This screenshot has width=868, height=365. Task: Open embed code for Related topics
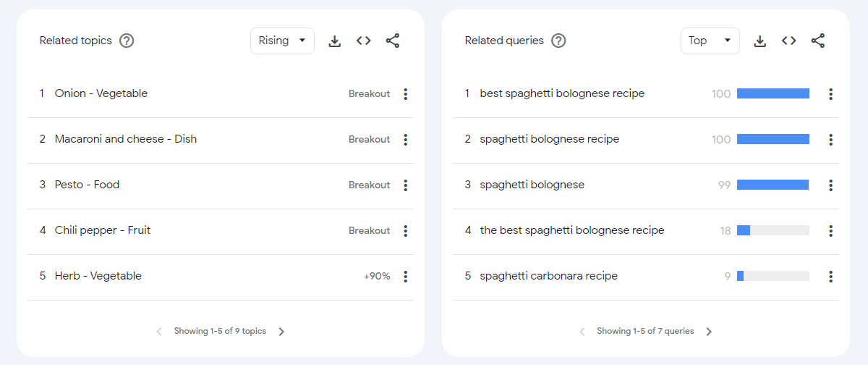click(364, 41)
